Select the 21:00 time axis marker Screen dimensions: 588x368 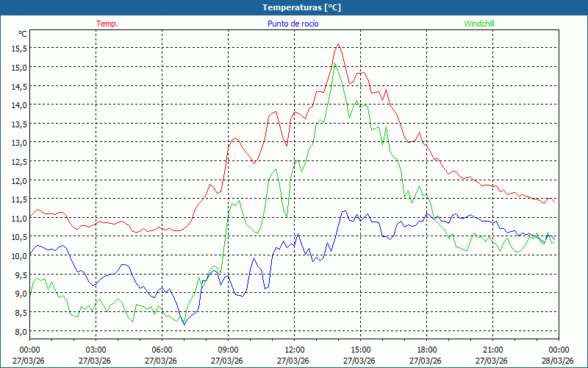click(492, 350)
